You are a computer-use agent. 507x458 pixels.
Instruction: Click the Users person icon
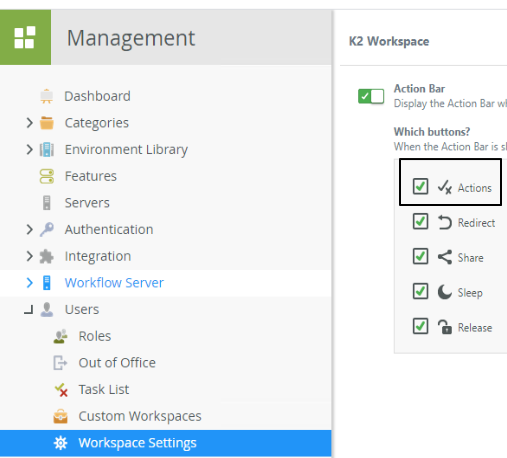pyautogui.click(x=47, y=310)
